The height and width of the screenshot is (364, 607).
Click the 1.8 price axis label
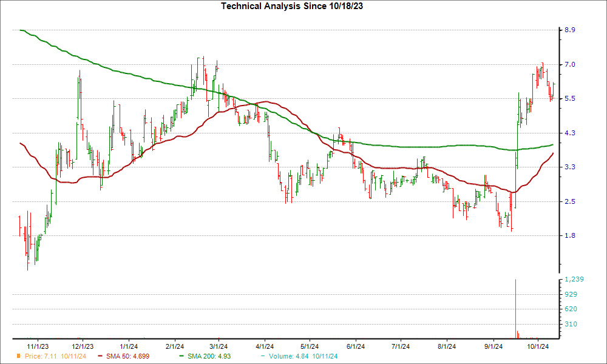(570, 235)
